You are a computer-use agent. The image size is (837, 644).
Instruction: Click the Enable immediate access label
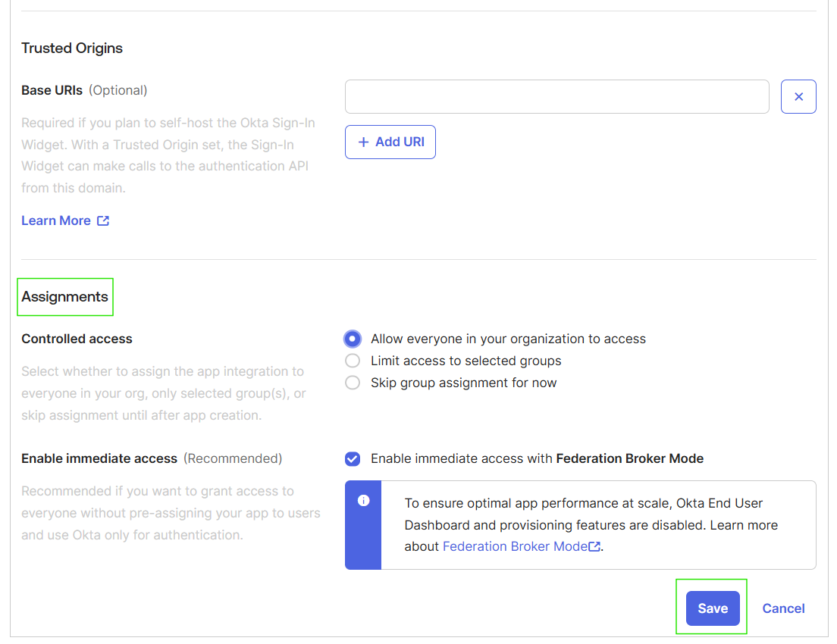pyautogui.click(x=99, y=458)
